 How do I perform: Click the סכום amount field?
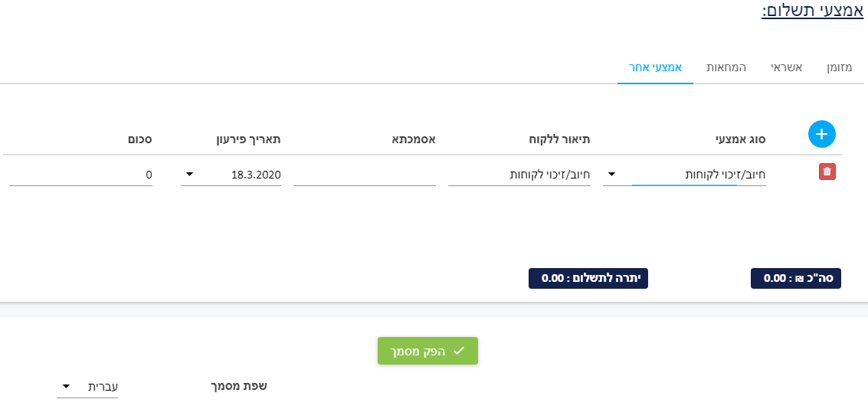[x=80, y=175]
